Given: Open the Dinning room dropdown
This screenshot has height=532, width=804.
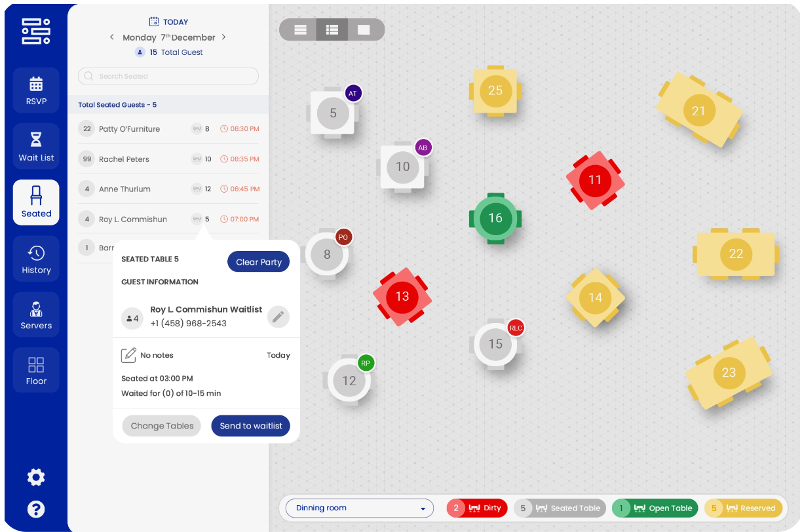Looking at the screenshot, I should point(360,508).
